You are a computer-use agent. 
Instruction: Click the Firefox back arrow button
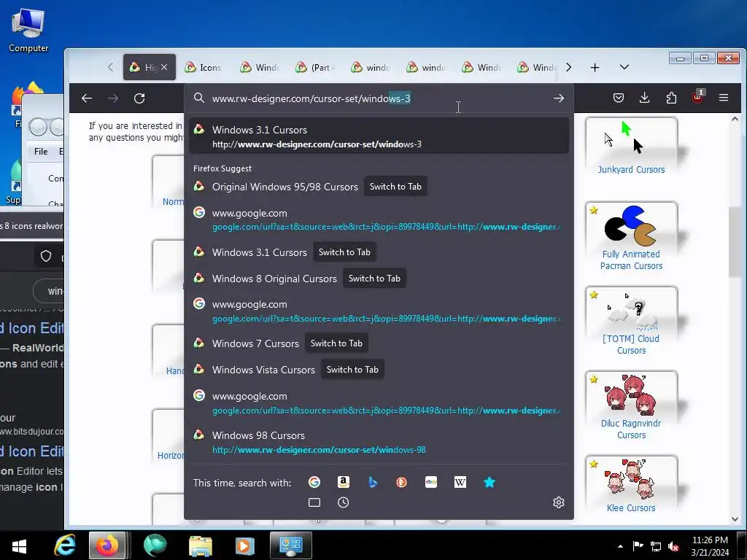(x=87, y=98)
